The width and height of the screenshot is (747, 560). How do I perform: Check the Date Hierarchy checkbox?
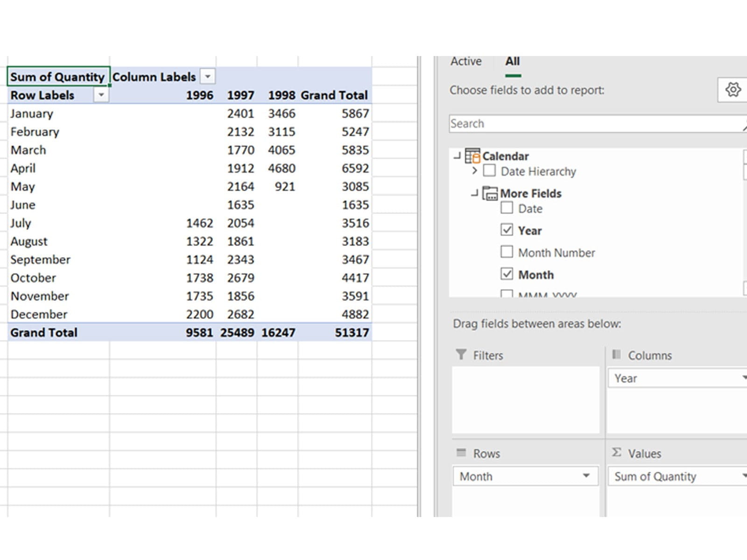(489, 171)
